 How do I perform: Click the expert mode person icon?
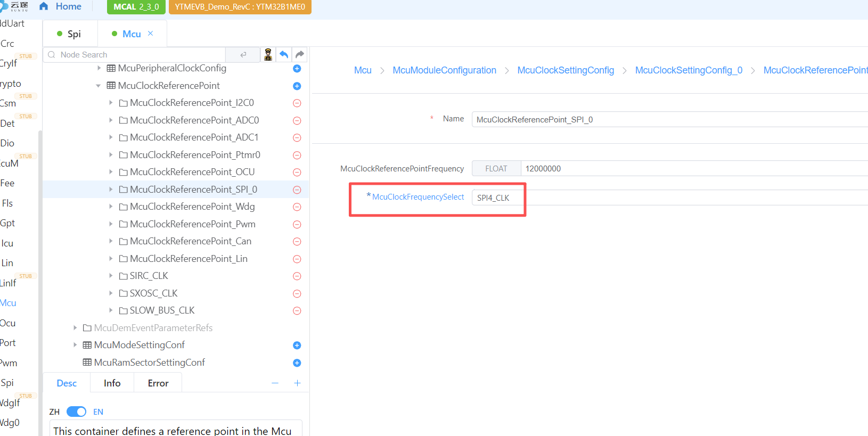click(x=268, y=54)
